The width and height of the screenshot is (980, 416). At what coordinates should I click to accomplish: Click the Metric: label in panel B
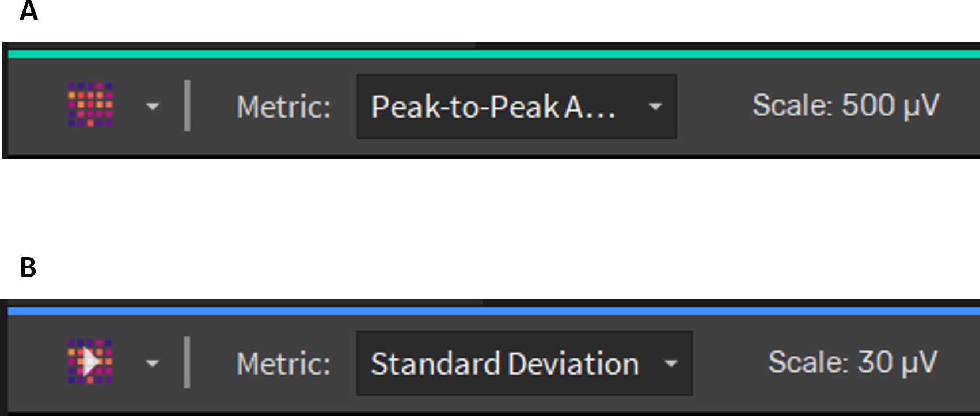[284, 364]
